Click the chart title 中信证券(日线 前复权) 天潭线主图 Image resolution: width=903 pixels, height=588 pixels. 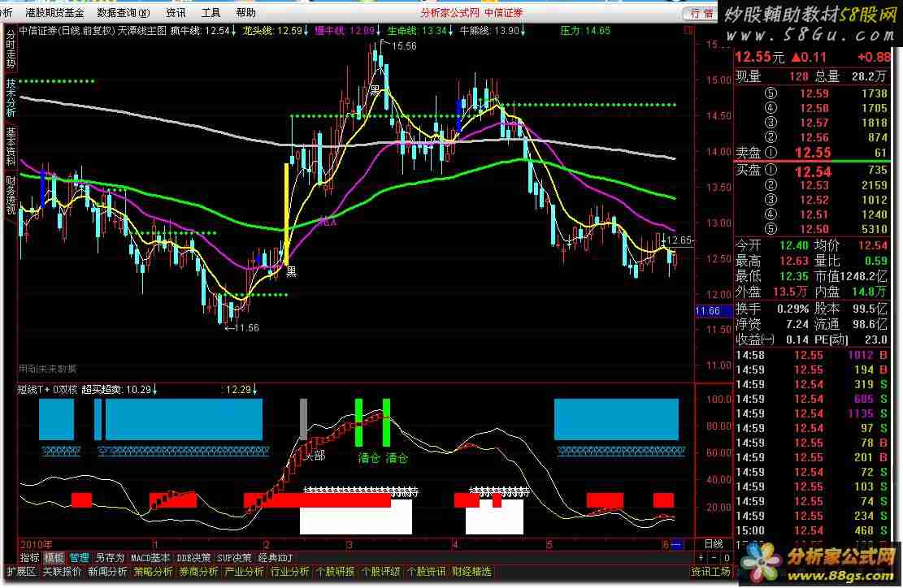[93, 31]
